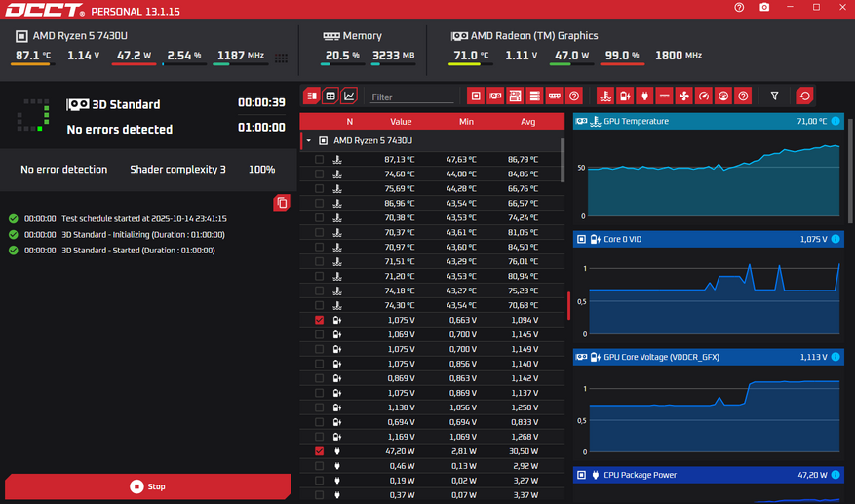Show info for GPU Core Voltage graph
This screenshot has width=855, height=504.
(x=836, y=357)
